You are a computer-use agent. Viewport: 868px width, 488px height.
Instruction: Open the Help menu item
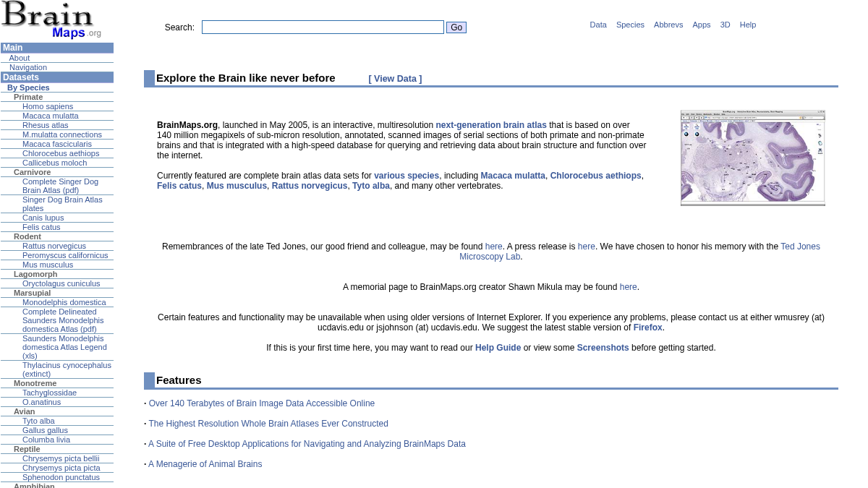[x=748, y=25]
